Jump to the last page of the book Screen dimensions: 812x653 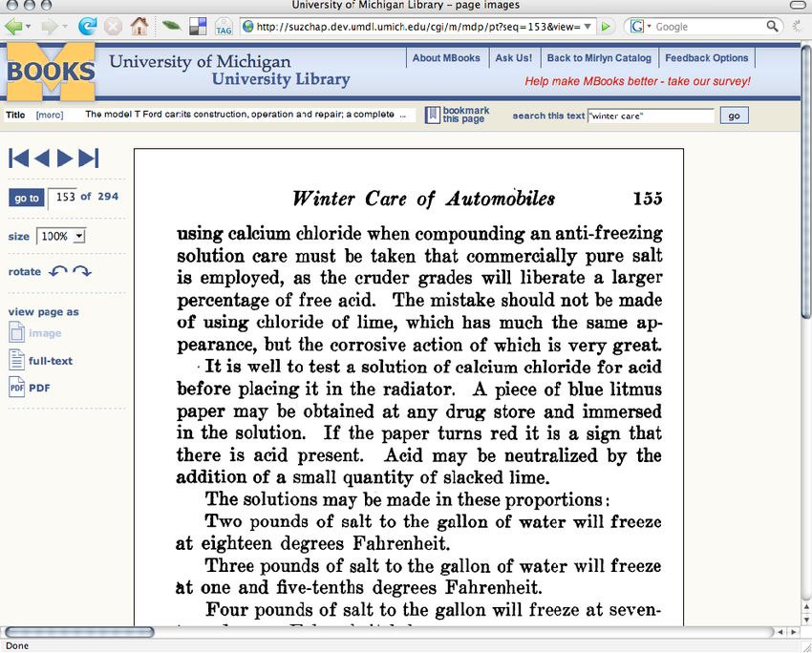(88, 158)
